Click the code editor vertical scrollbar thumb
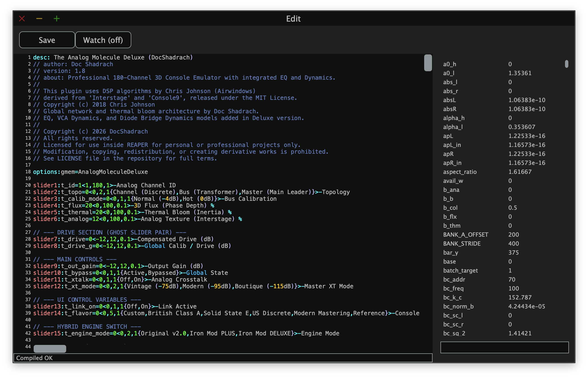 click(x=428, y=63)
